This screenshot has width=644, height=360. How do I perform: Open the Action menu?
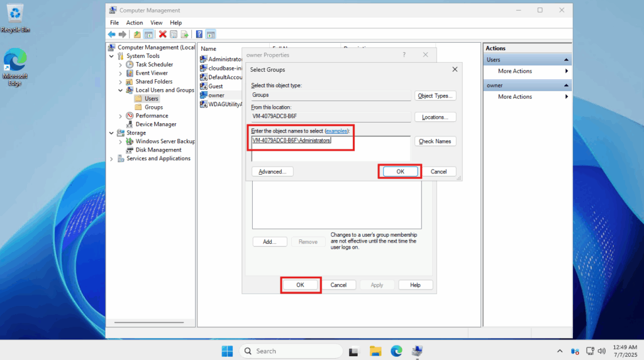pos(135,23)
